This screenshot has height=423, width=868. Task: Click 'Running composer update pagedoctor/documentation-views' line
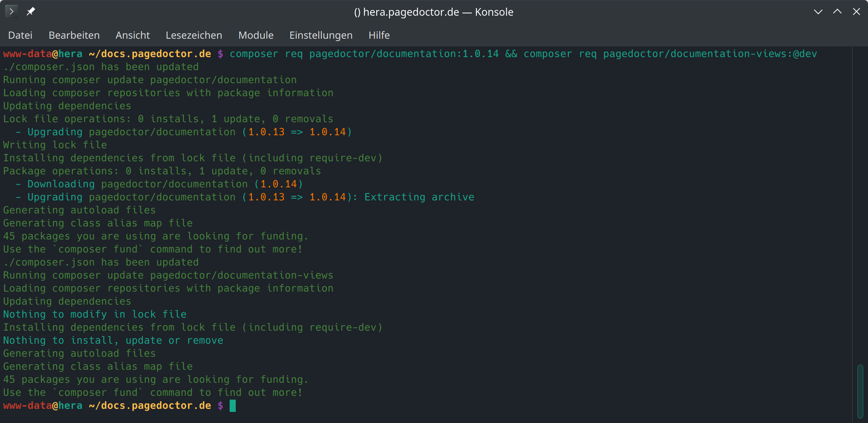pos(168,275)
